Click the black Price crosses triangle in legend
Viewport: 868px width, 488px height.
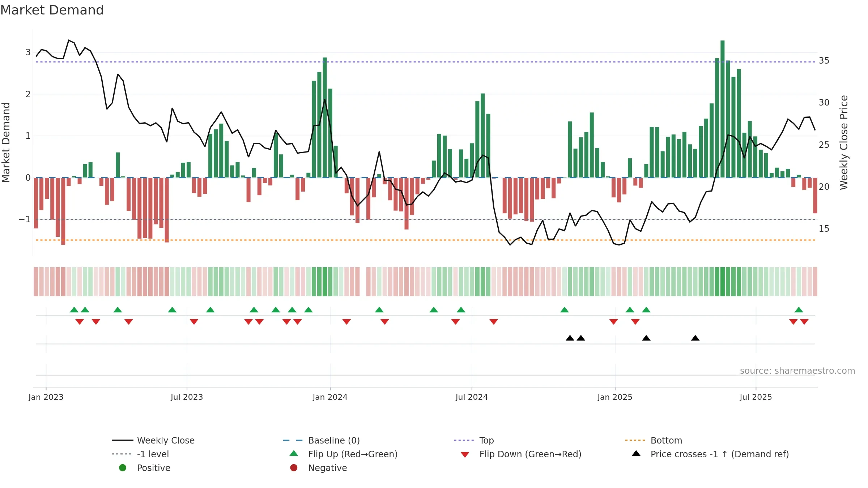point(636,453)
